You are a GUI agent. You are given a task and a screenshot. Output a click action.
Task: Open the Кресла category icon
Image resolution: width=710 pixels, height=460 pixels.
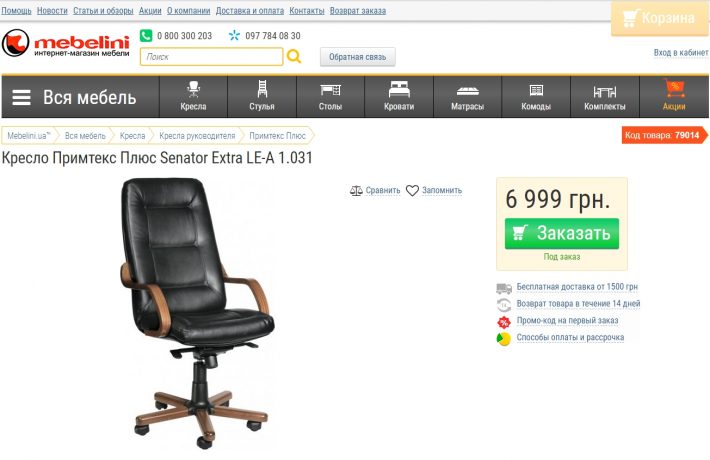coord(193,89)
